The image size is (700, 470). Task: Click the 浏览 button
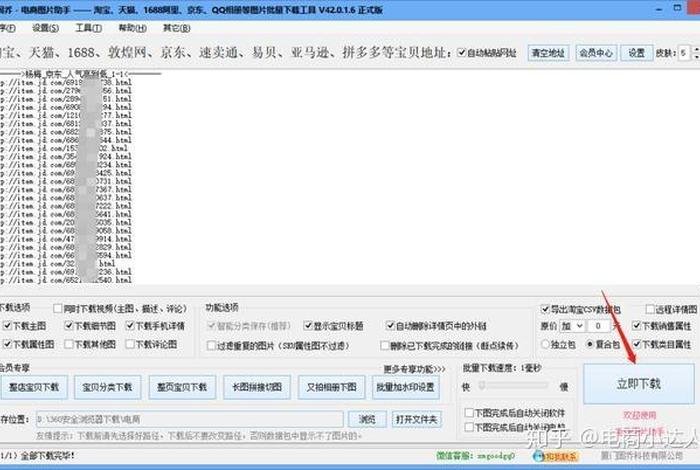tap(367, 419)
